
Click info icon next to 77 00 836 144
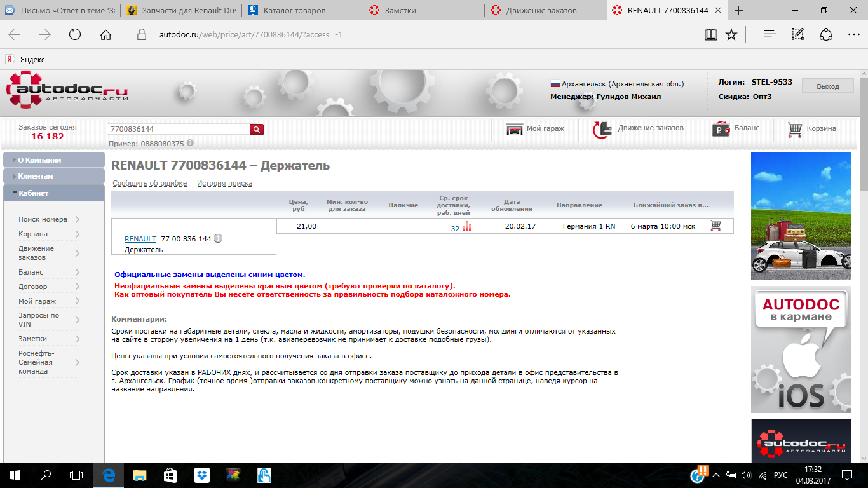pos(218,239)
